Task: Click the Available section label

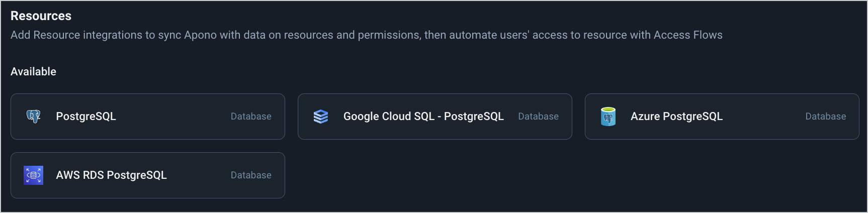Action: click(x=33, y=72)
